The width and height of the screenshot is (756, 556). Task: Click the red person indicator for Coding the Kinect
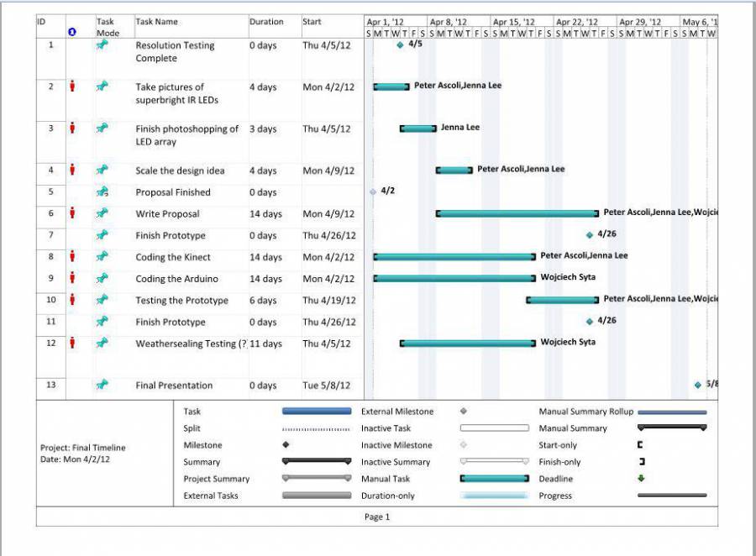tap(72, 256)
